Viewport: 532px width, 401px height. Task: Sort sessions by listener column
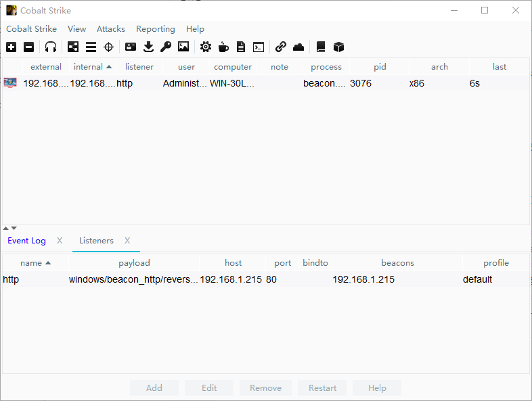click(139, 67)
